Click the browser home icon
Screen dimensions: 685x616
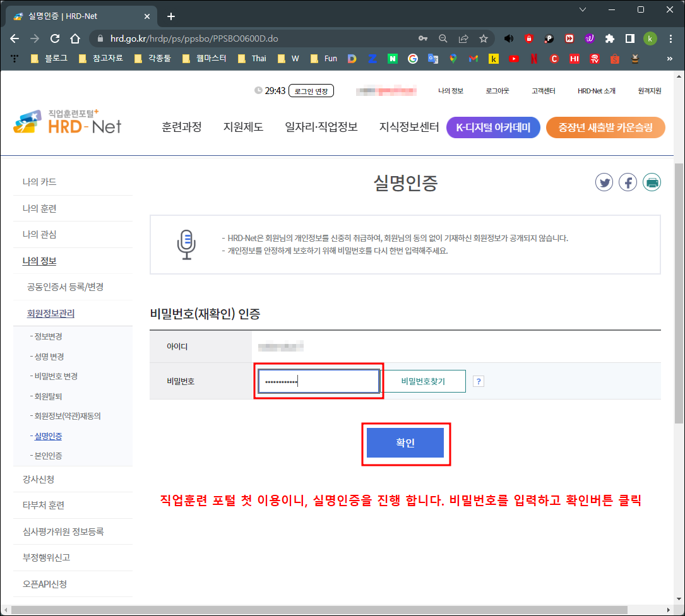click(x=74, y=38)
